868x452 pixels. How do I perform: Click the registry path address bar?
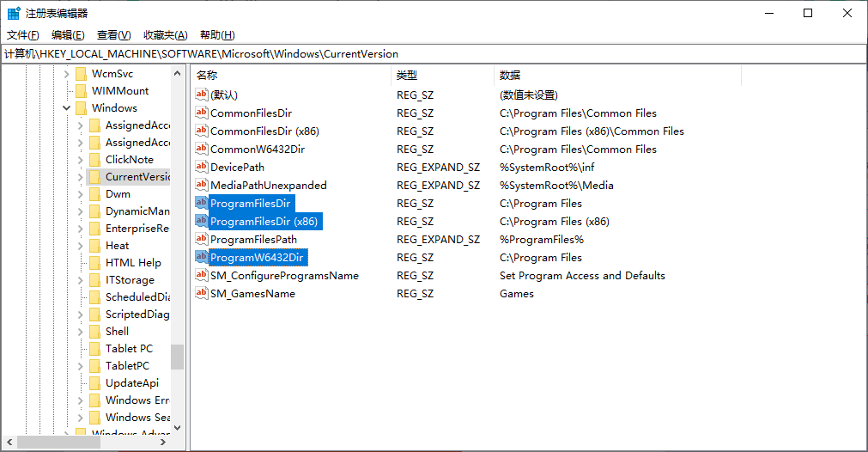click(434, 54)
